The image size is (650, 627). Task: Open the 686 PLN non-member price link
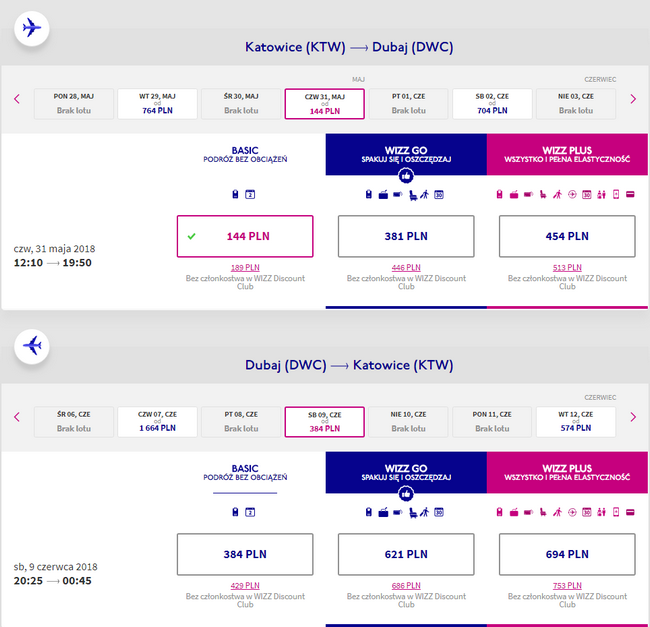[406, 586]
